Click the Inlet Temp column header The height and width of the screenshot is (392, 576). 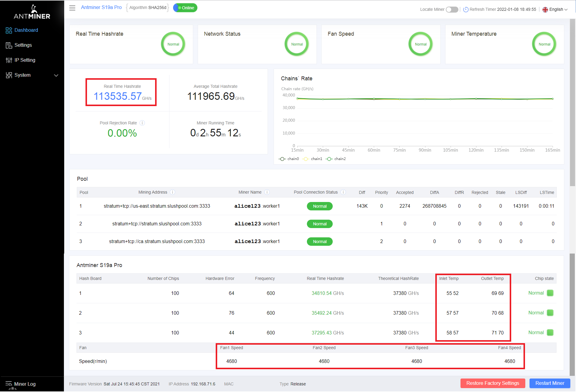[449, 279]
